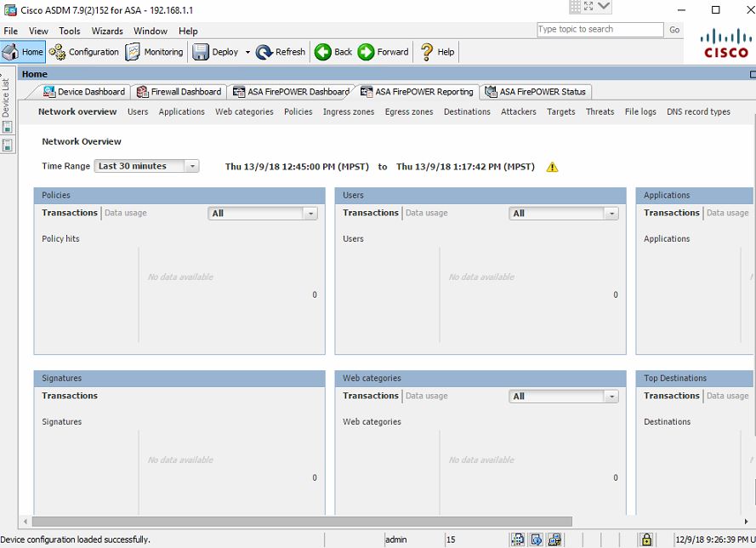Select Data usage in Top Destinations panel
The image size is (756, 548).
pos(728,396)
